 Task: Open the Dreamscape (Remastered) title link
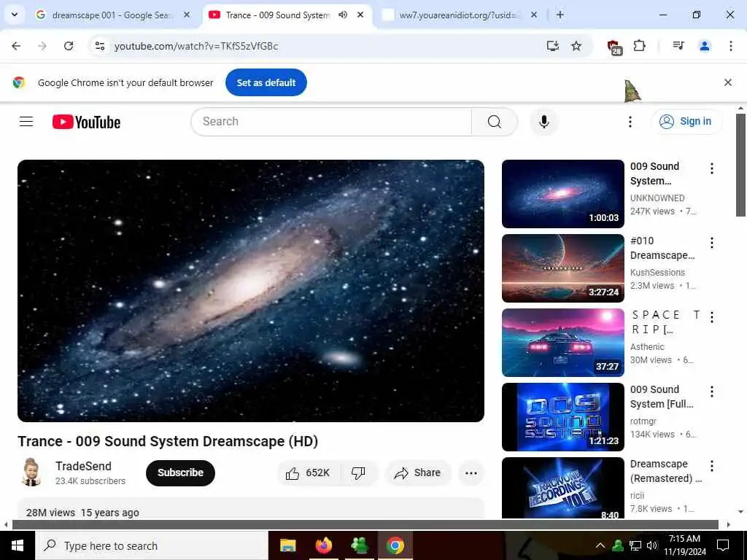click(666, 471)
